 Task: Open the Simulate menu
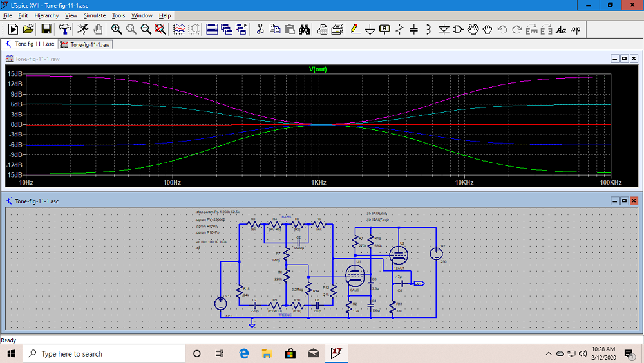[x=95, y=15]
